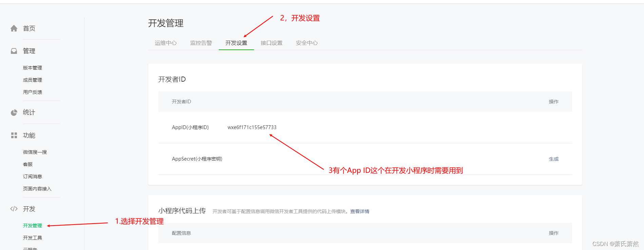This screenshot has width=644, height=250.
Task: Click 生成 for AppSecret
Action: 554,159
